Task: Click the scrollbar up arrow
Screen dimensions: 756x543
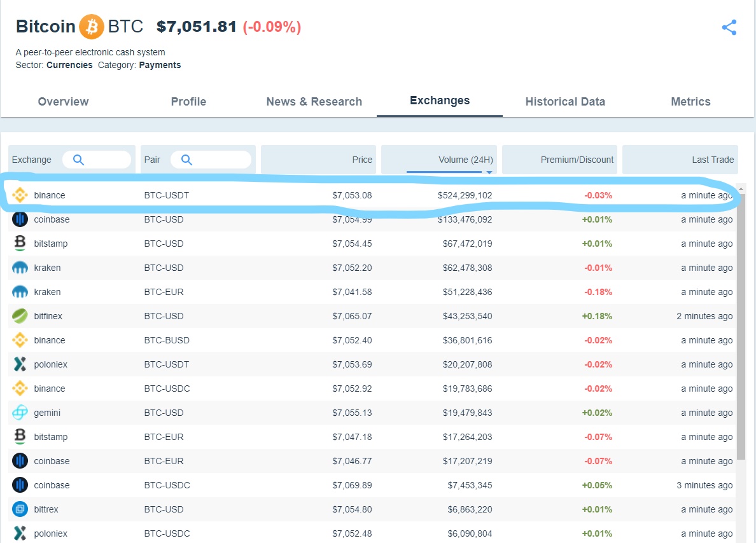Action: 741,188
